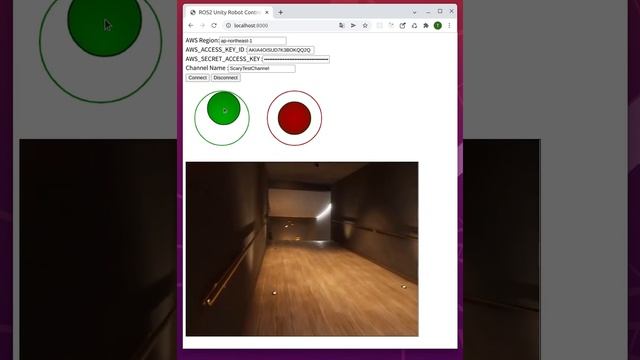Click the recycle-style extension icon
The width and height of the screenshot is (640, 360).
coord(414,25)
